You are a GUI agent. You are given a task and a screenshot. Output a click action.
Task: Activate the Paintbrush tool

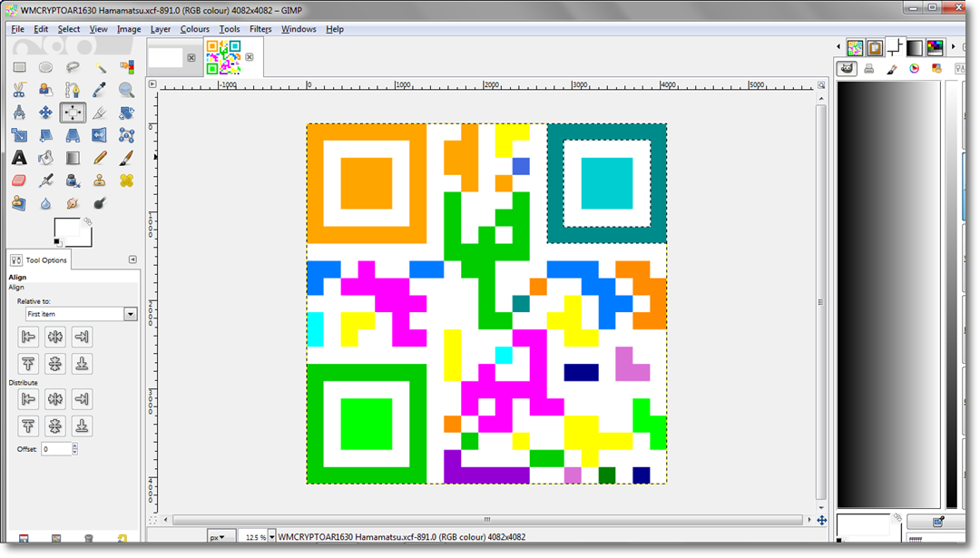point(127,158)
